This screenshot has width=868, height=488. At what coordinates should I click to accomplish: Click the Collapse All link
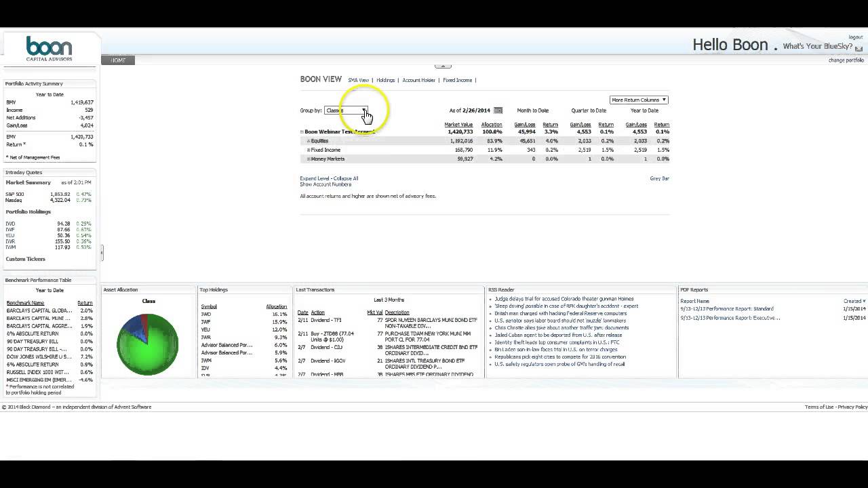coord(346,178)
